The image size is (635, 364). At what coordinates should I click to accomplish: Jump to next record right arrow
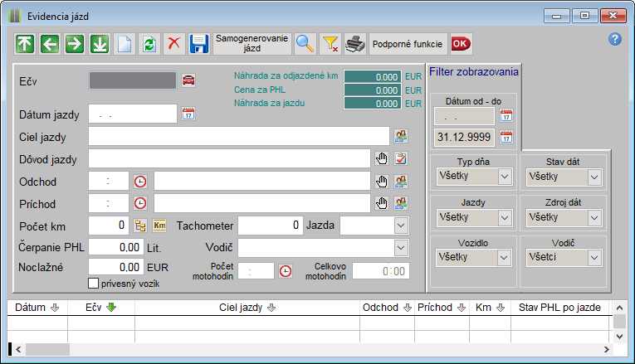pyautogui.click(x=74, y=44)
